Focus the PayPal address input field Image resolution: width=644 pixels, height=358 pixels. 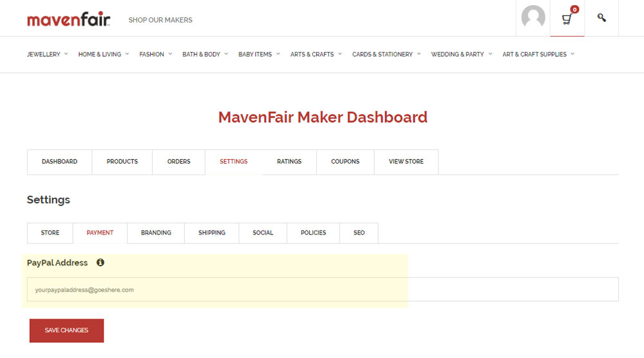[x=323, y=290]
